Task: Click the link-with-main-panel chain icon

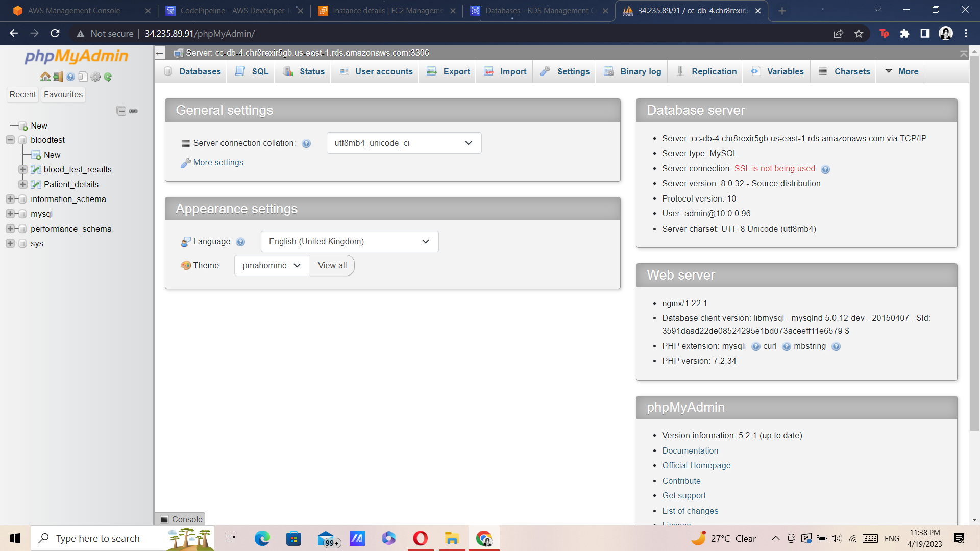Action: point(133,111)
